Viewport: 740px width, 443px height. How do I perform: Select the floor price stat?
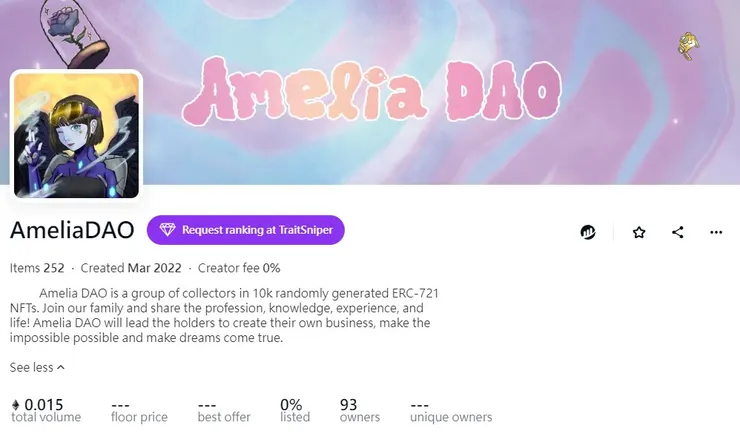tap(139, 411)
